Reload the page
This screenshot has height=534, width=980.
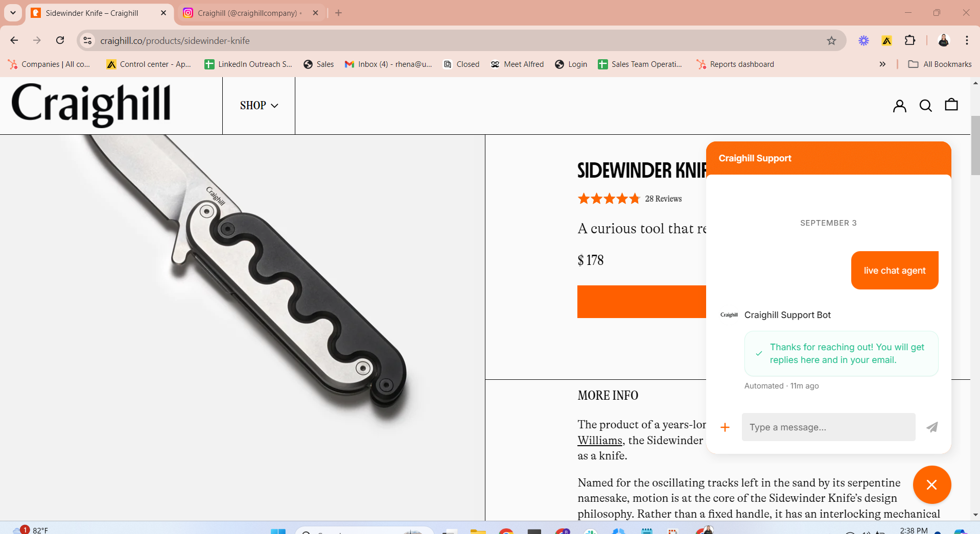pyautogui.click(x=60, y=40)
